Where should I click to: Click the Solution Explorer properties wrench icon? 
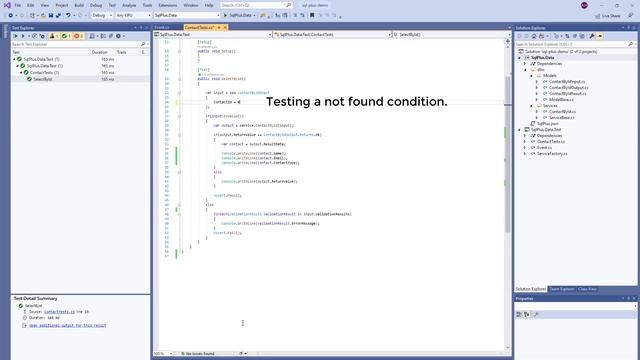(x=592, y=36)
